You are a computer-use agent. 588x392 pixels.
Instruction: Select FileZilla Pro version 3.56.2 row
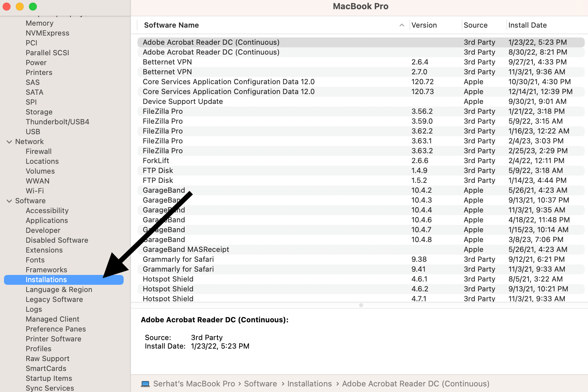tap(361, 111)
